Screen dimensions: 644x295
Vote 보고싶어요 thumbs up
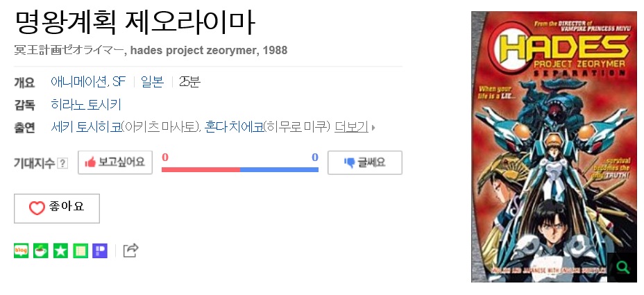coord(115,162)
